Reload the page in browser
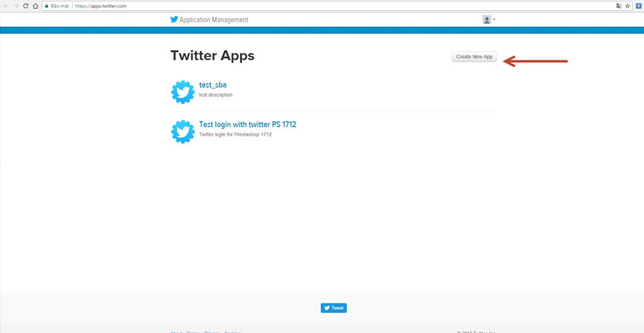Viewport: 644px width, 333px height. [25, 6]
